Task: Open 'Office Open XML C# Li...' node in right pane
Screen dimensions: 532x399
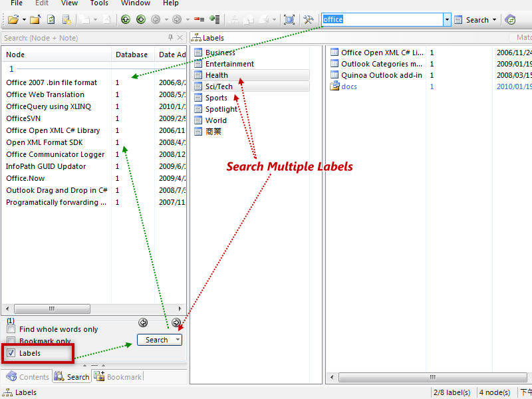Action: tap(382, 53)
